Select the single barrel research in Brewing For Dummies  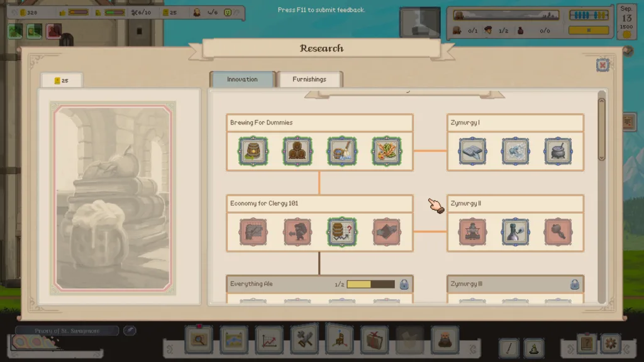tap(253, 151)
